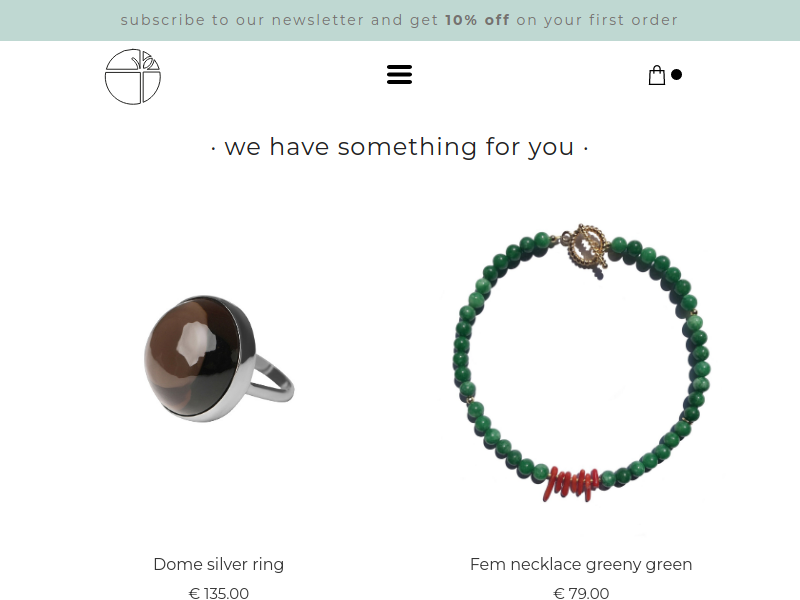Image resolution: width=800 pixels, height=600 pixels.
Task: Click the newsletter subscription banner
Action: pos(400,20)
